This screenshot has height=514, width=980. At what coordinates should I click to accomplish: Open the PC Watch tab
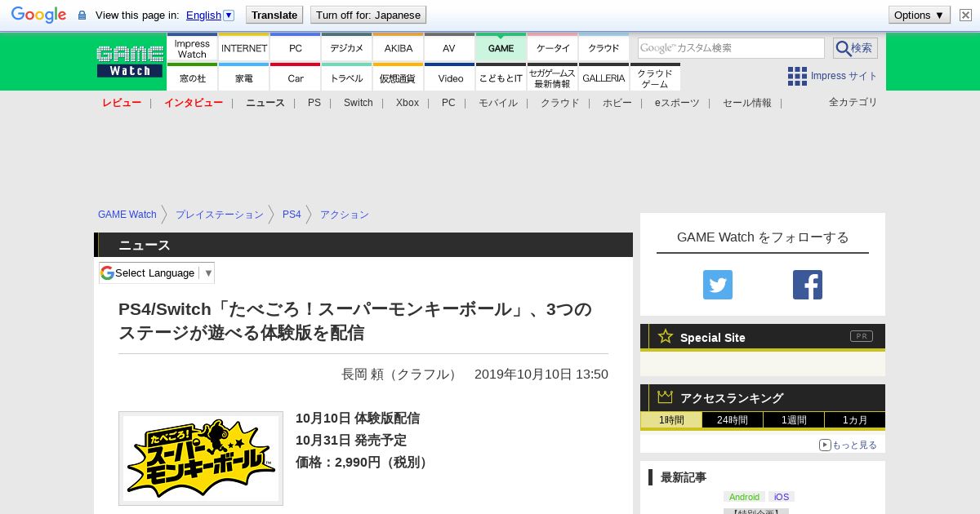[296, 48]
